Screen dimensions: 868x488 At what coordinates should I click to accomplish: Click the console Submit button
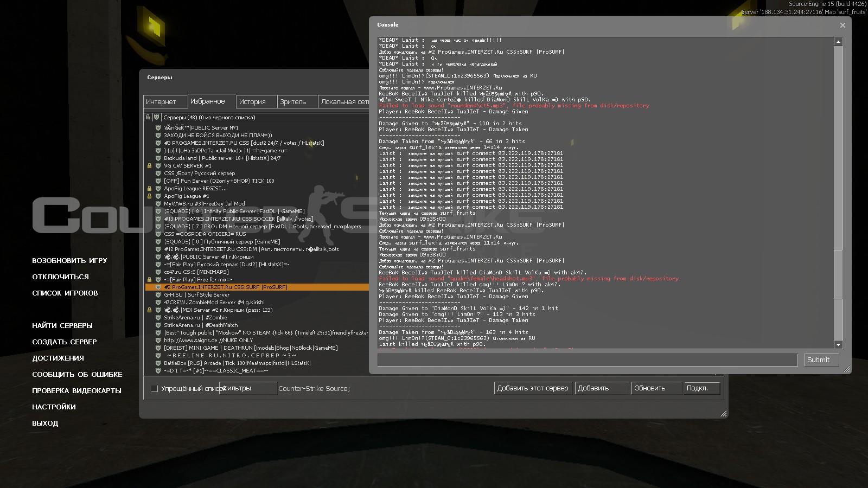[x=821, y=360]
